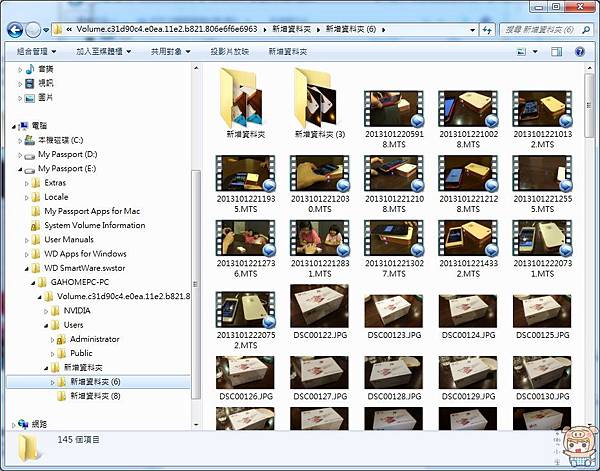Image resolution: width=600 pixels, height=471 pixels.
Task: Click the 新增資料夾 toolbar button
Action: [288, 51]
